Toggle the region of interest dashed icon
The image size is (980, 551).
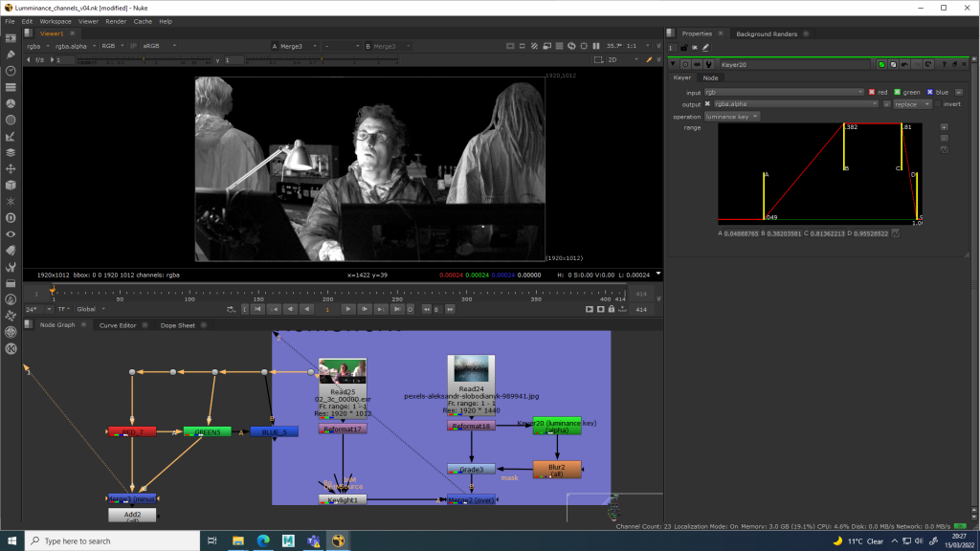598,59
